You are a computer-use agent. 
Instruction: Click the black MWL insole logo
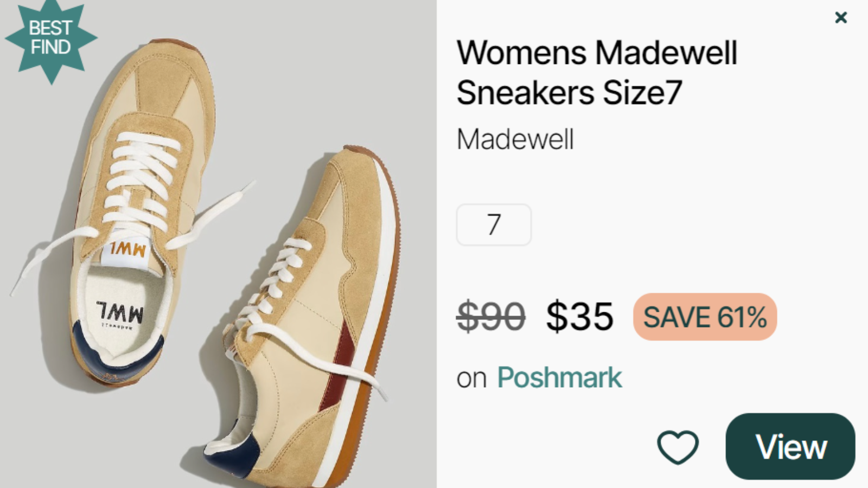tap(120, 312)
